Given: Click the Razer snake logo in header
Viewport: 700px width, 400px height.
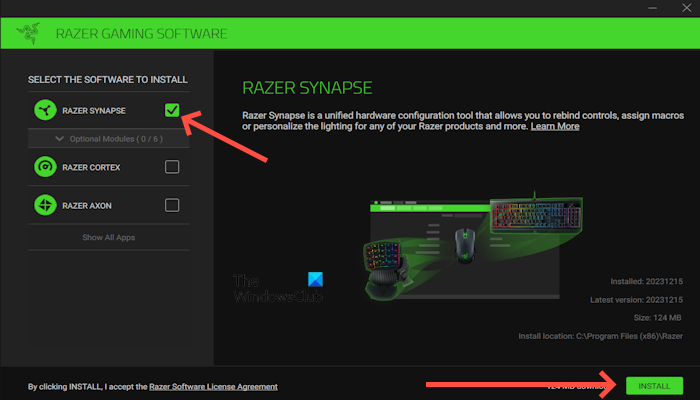Looking at the screenshot, I should point(29,33).
